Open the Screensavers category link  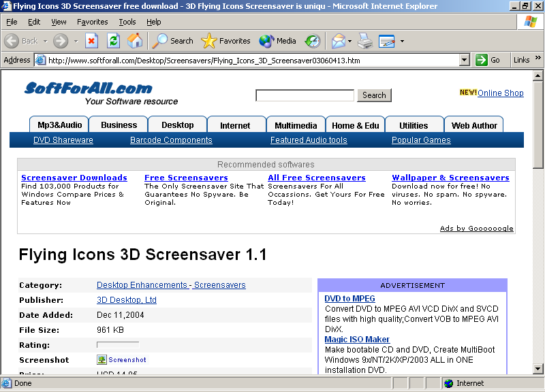pos(219,285)
